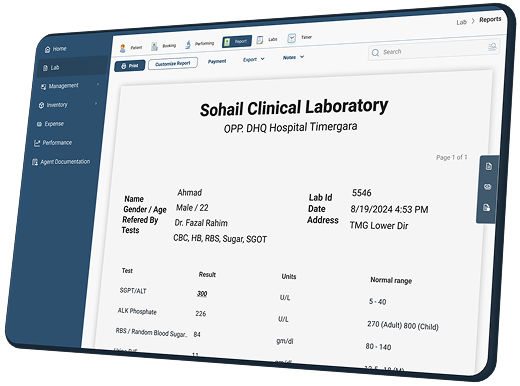Print the lab report
Screen dimensions: 520x386
tap(130, 66)
